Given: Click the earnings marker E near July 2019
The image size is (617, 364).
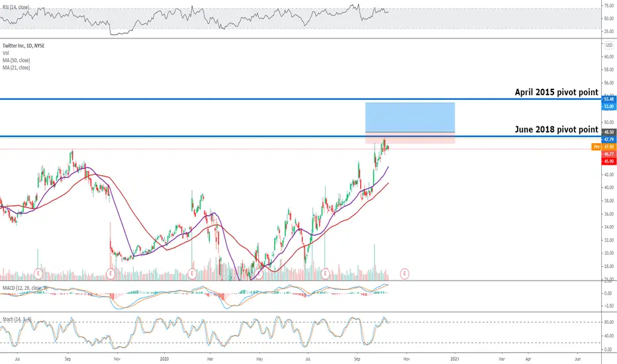Looking at the screenshot, I should click(38, 273).
